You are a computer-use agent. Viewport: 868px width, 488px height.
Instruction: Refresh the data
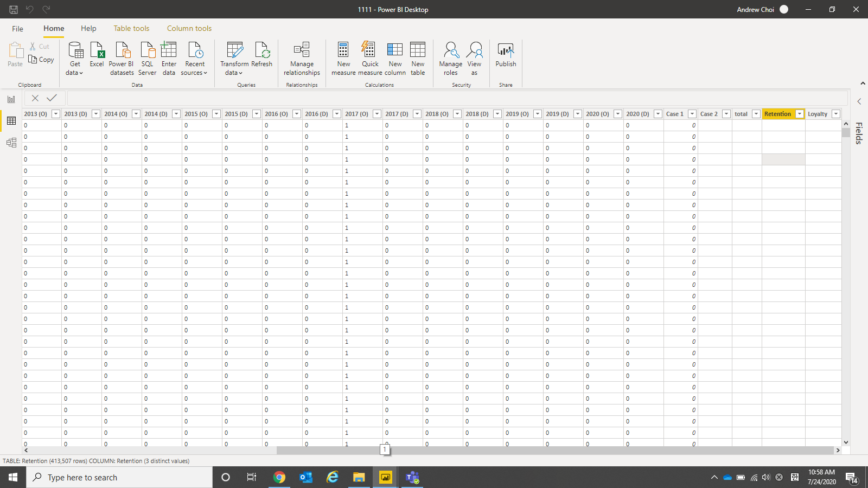click(262, 54)
